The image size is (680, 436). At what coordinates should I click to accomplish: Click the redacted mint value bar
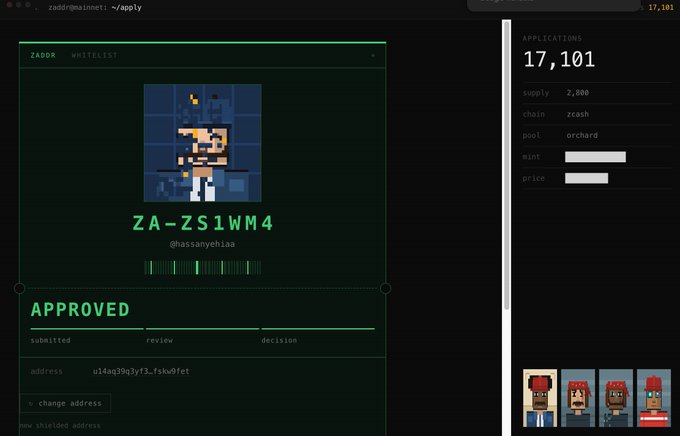pos(595,157)
